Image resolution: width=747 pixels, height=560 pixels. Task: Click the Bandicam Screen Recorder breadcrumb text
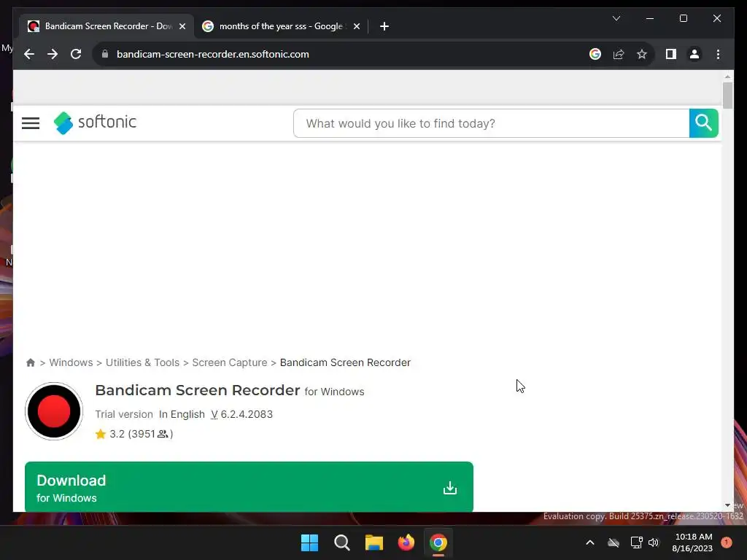click(345, 362)
